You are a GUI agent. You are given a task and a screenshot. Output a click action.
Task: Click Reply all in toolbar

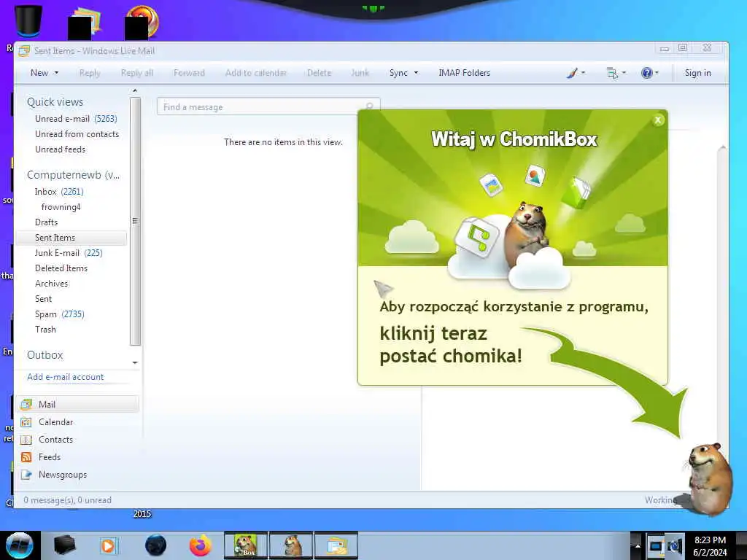136,73
